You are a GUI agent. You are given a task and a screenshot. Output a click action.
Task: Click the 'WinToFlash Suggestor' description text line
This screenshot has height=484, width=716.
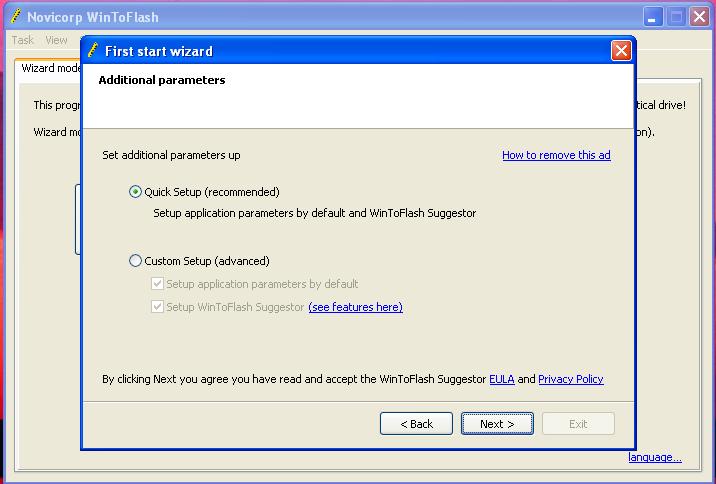[x=315, y=213]
